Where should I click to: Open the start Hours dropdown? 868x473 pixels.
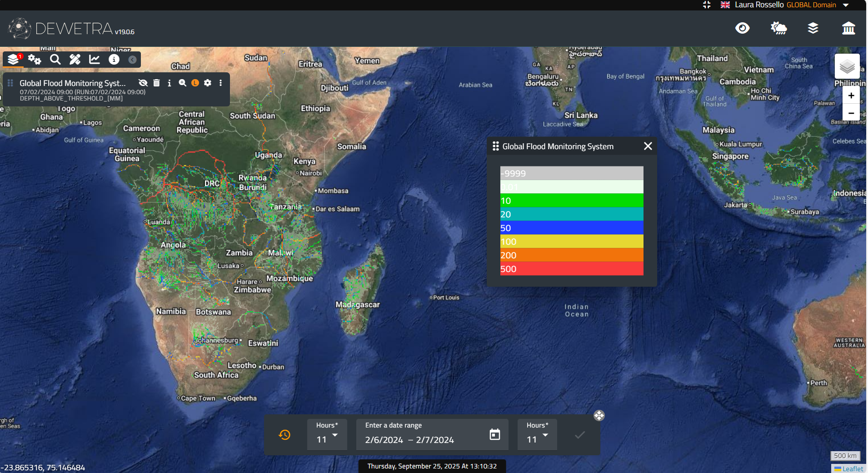[x=327, y=435]
